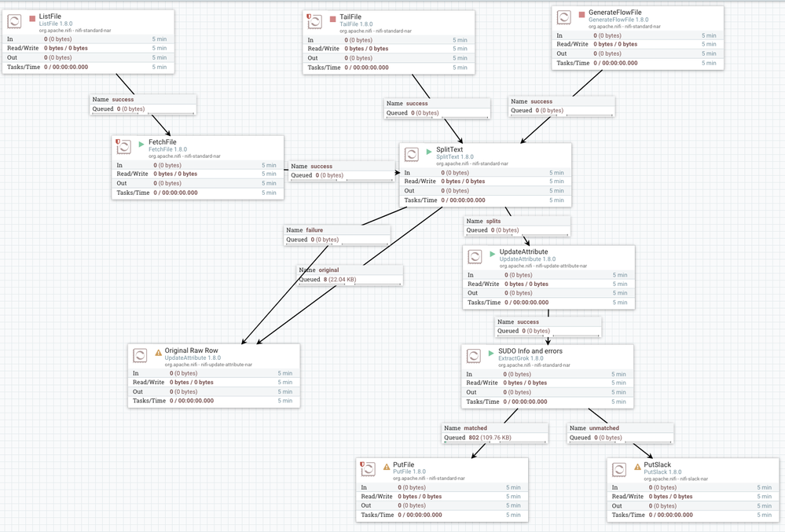Image resolution: width=785 pixels, height=532 pixels.
Task: Click the Tasks/Time row of SplitText
Action: [486, 200]
